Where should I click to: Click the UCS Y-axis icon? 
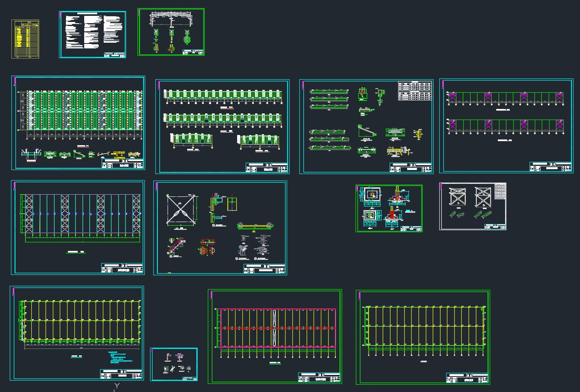click(x=117, y=385)
